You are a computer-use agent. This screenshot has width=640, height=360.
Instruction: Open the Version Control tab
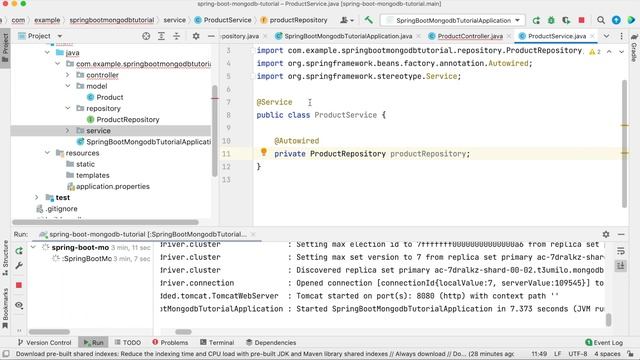point(44,342)
